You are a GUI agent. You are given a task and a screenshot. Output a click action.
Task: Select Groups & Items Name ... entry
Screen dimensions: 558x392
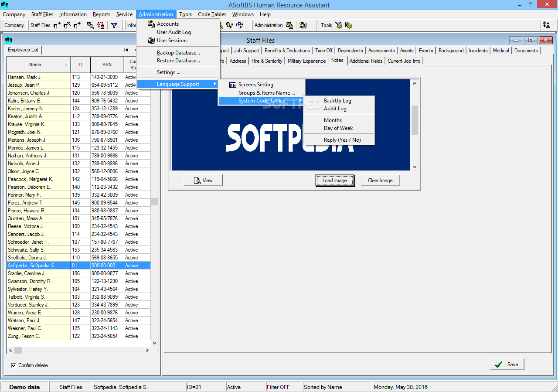[261, 93]
